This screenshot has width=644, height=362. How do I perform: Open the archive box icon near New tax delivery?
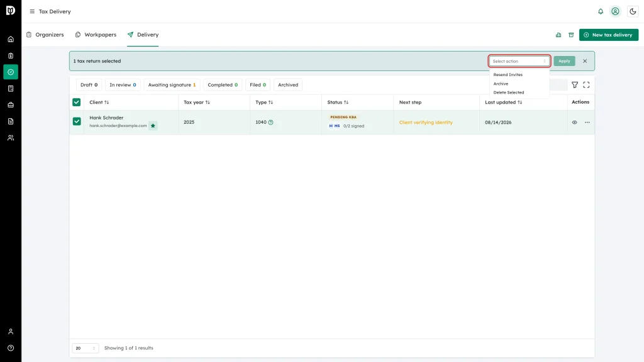click(x=571, y=35)
